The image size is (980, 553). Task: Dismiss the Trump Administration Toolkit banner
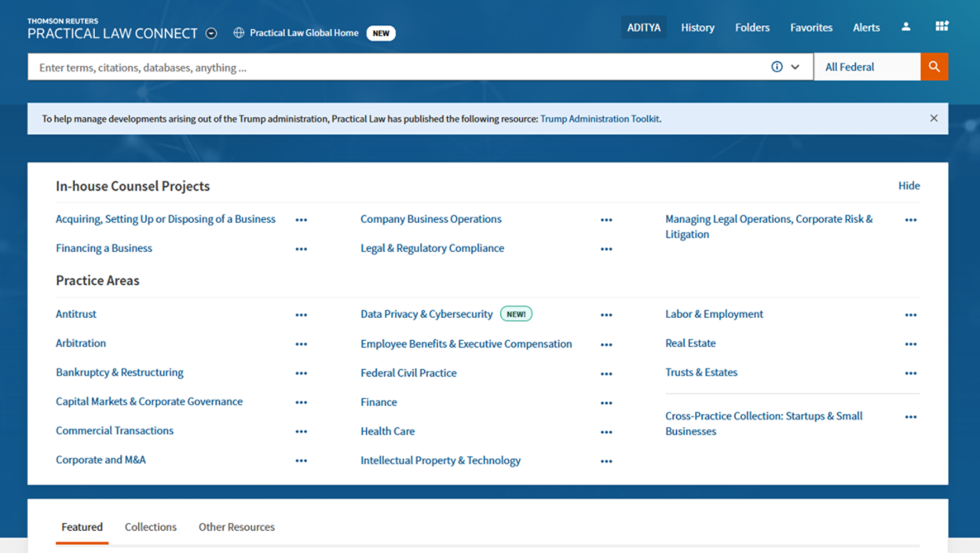(x=933, y=119)
